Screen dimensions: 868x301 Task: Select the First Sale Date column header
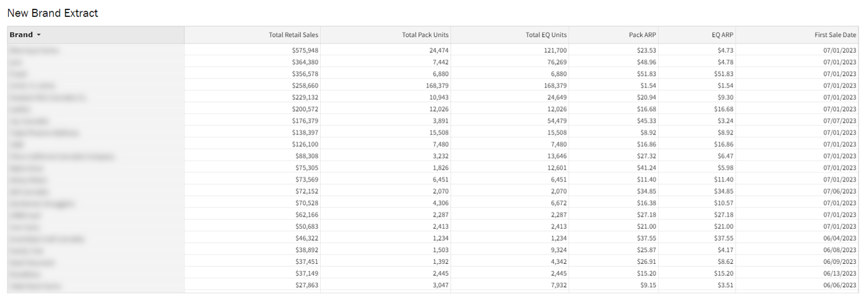[835, 35]
